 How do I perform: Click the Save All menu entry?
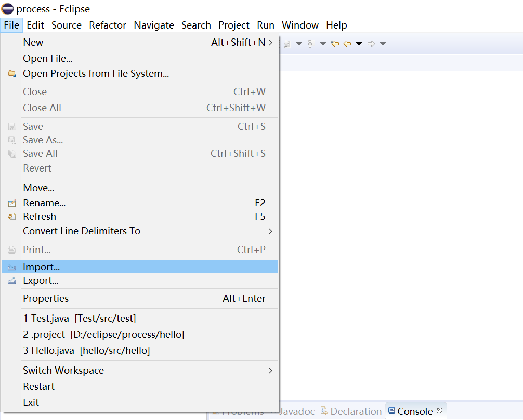[139, 153]
